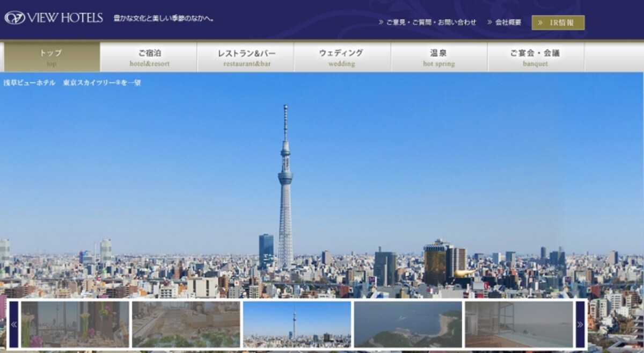This screenshot has height=353, width=644.
Task: Click the IR情報 button
Action: (558, 23)
